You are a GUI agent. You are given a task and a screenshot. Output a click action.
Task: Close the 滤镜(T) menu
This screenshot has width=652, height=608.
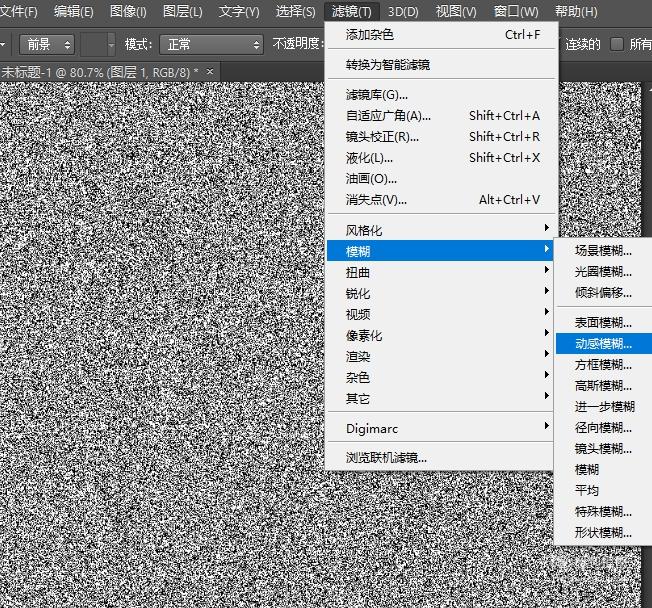pyautogui.click(x=352, y=11)
